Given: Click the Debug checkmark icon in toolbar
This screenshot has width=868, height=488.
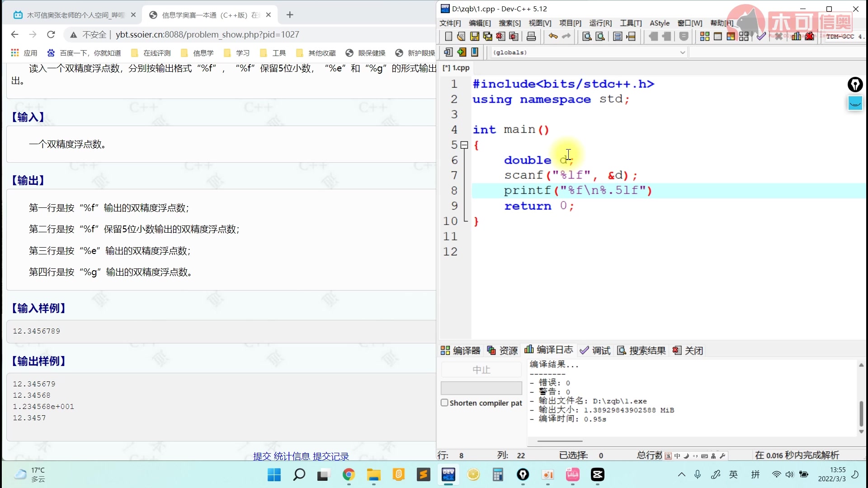Looking at the screenshot, I should [x=761, y=37].
